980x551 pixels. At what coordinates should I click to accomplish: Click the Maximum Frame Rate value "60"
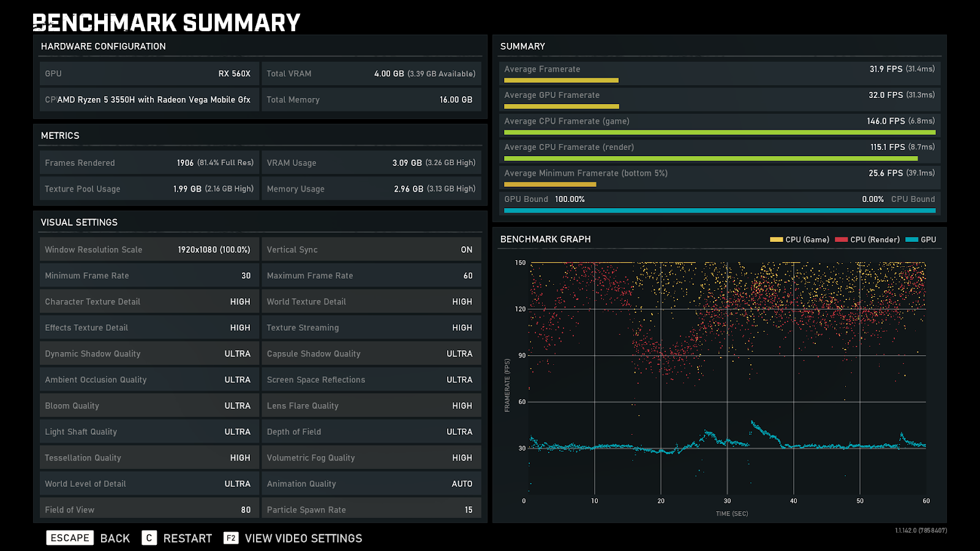click(468, 276)
